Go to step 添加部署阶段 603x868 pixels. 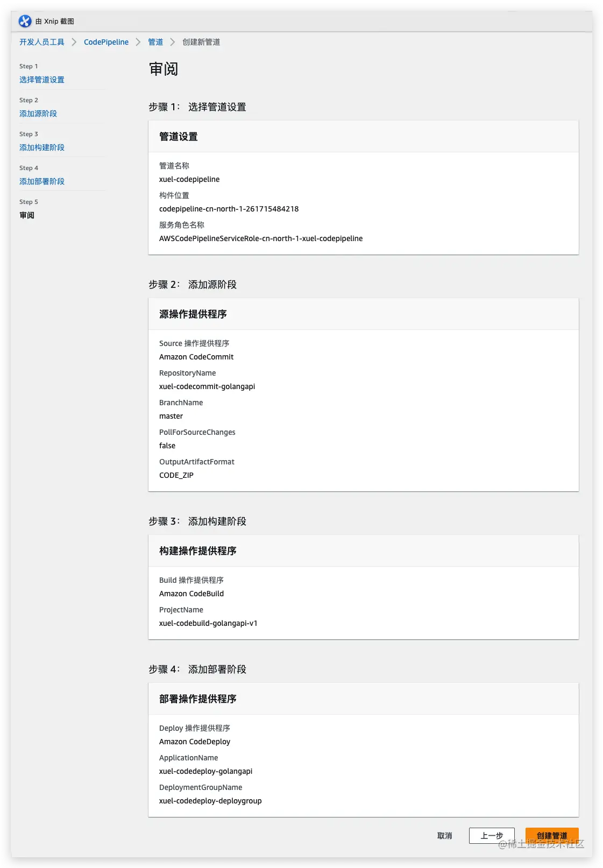click(42, 181)
